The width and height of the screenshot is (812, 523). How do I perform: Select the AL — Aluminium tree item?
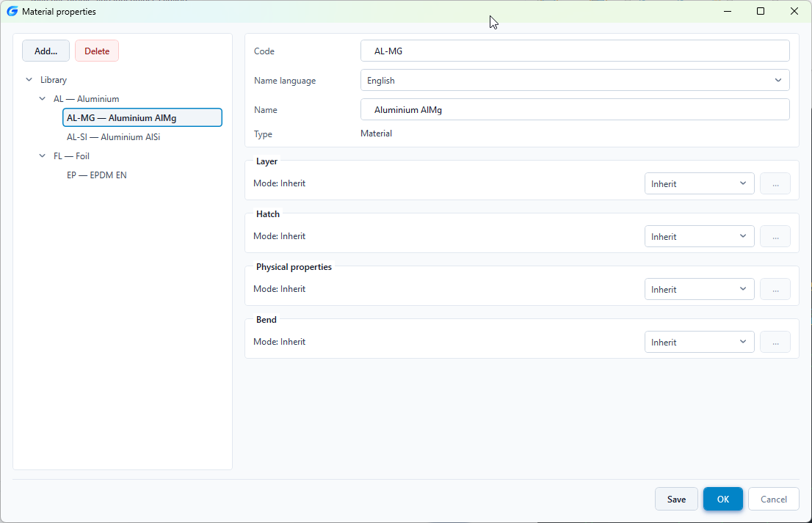(87, 99)
